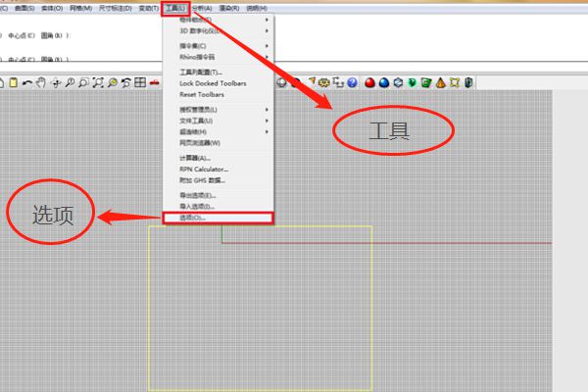This screenshot has height=392, width=588.
Task: Click the grey-blue cube icon
Action: tap(398, 82)
